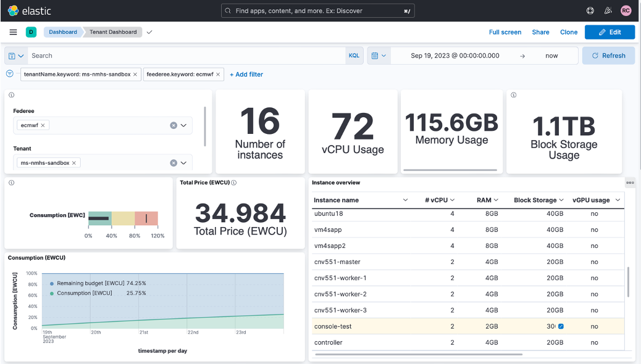Remove the ecmwf chip in Federee
Screen dimensions: 641x364
[43, 125]
